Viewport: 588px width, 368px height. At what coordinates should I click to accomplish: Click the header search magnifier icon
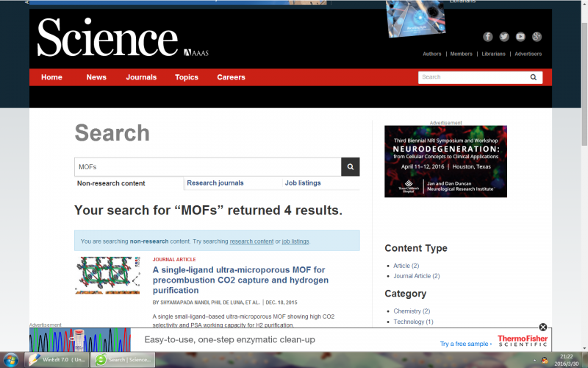click(534, 77)
